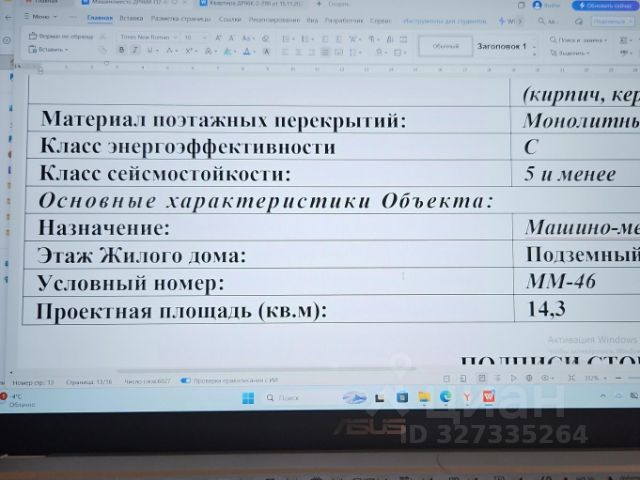Click the clear formatting eraser icon
The width and height of the screenshot is (640, 480).
(266, 38)
